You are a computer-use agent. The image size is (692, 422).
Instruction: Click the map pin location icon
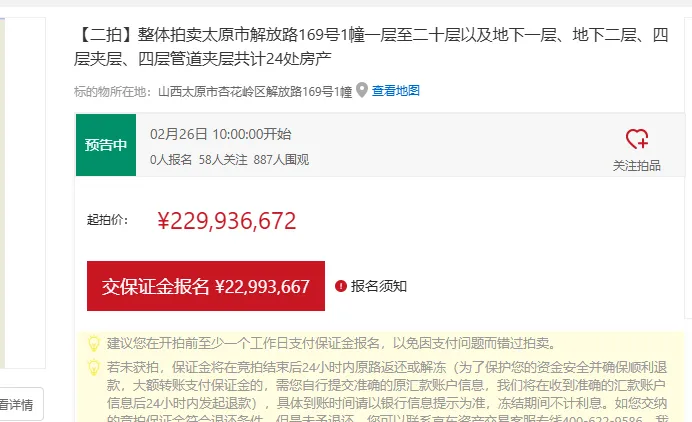[362, 90]
